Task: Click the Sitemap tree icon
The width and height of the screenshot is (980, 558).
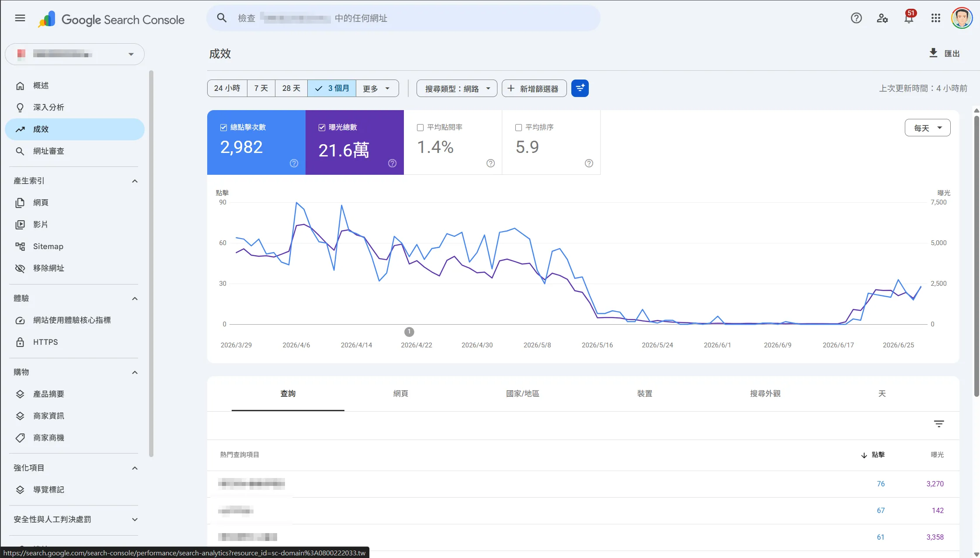Action: click(20, 246)
